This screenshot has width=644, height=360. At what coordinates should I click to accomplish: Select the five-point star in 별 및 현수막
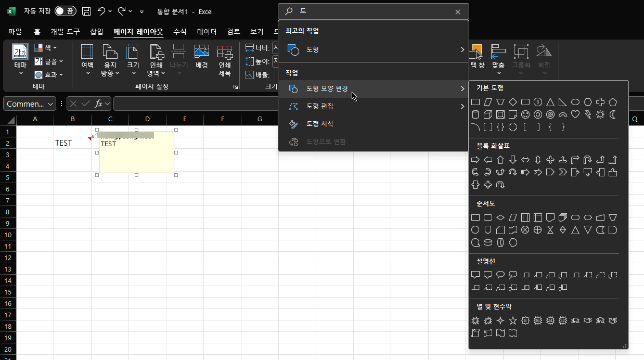tap(513, 320)
